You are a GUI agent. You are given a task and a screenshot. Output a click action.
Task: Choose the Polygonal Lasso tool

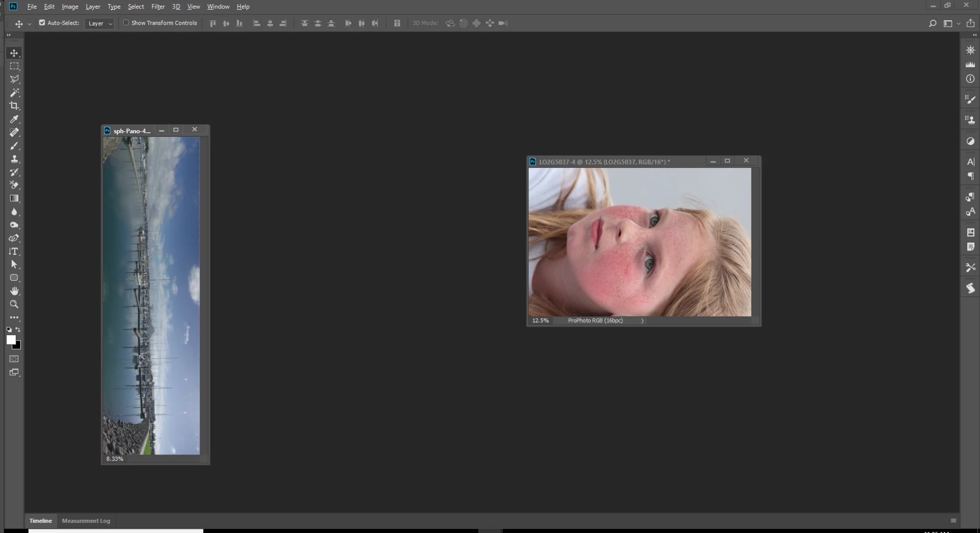[14, 80]
